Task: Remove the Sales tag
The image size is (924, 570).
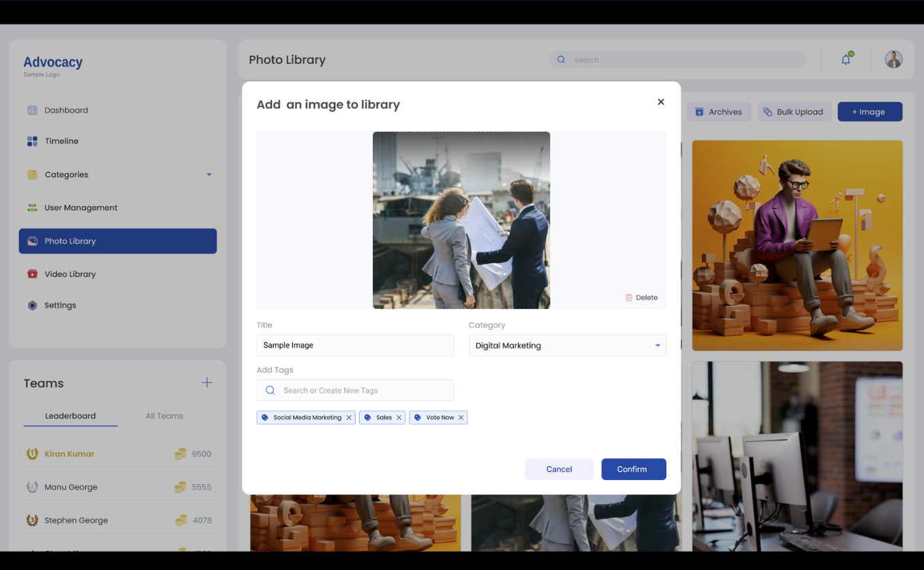Action: tap(399, 417)
